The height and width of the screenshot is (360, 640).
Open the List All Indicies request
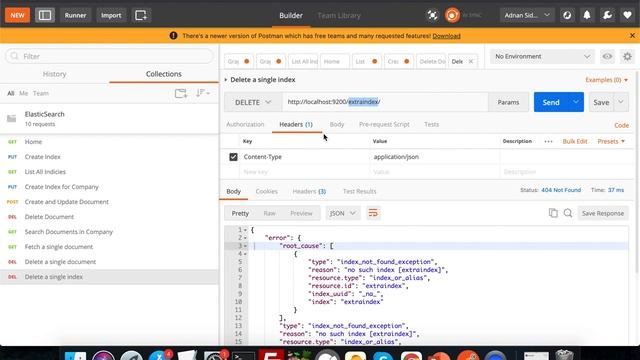pos(109,172)
